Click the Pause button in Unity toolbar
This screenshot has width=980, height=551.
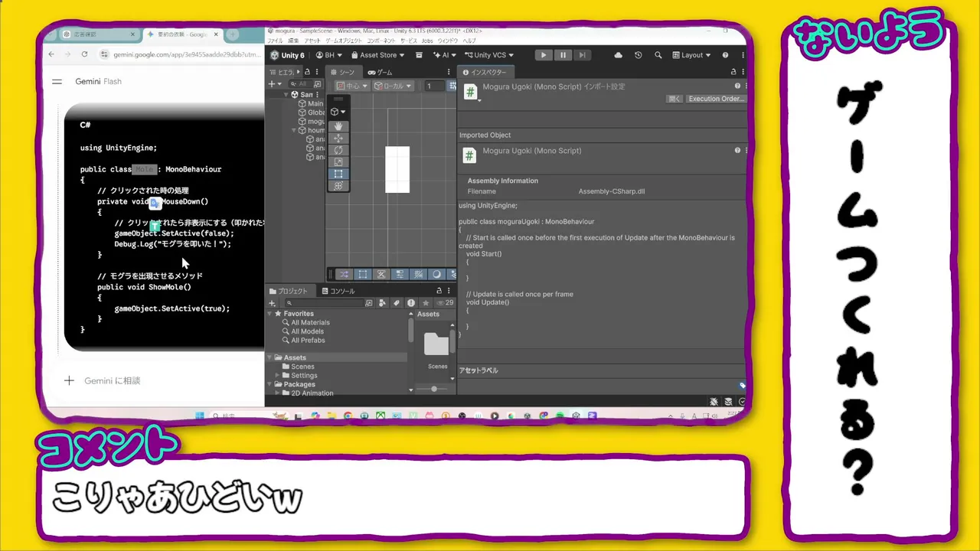coord(563,55)
